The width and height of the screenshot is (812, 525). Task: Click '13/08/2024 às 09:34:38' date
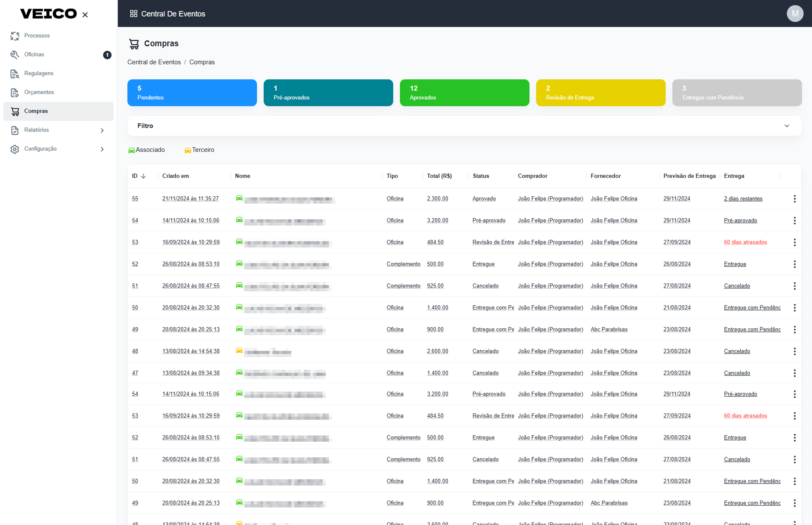tap(191, 373)
